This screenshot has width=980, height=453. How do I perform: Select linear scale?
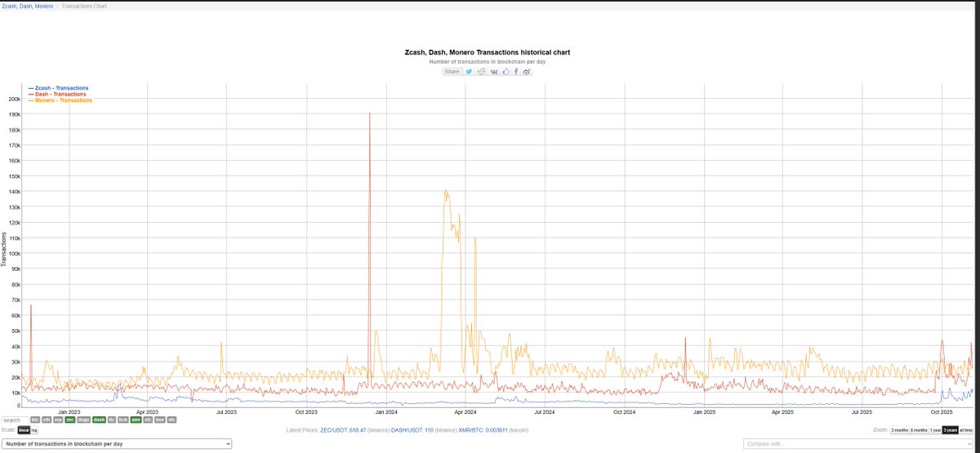tap(24, 430)
